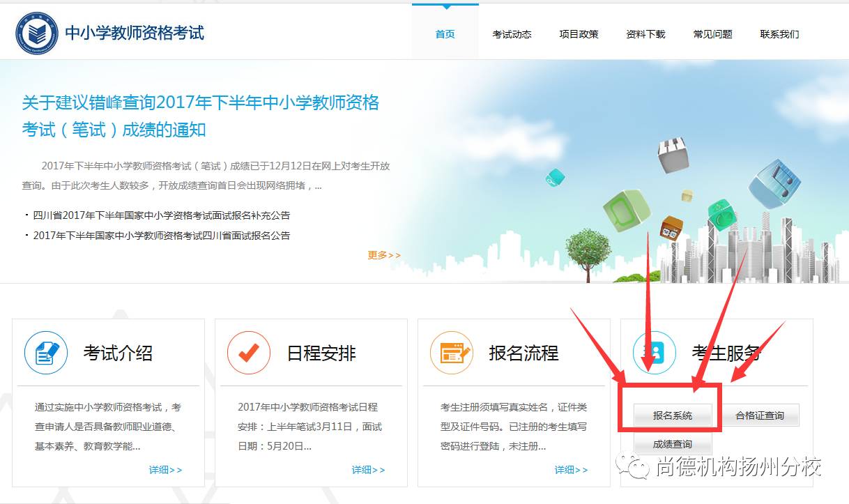
Task: Click 报名流程 description text 考生注册须填写真实姓名
Action: 514,427
